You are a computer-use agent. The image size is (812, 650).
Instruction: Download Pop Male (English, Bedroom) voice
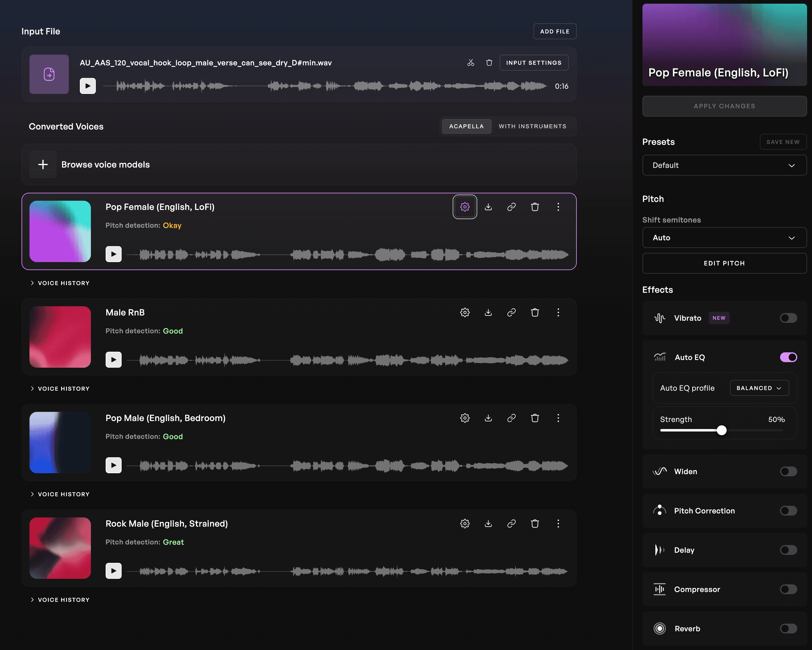[x=488, y=418]
